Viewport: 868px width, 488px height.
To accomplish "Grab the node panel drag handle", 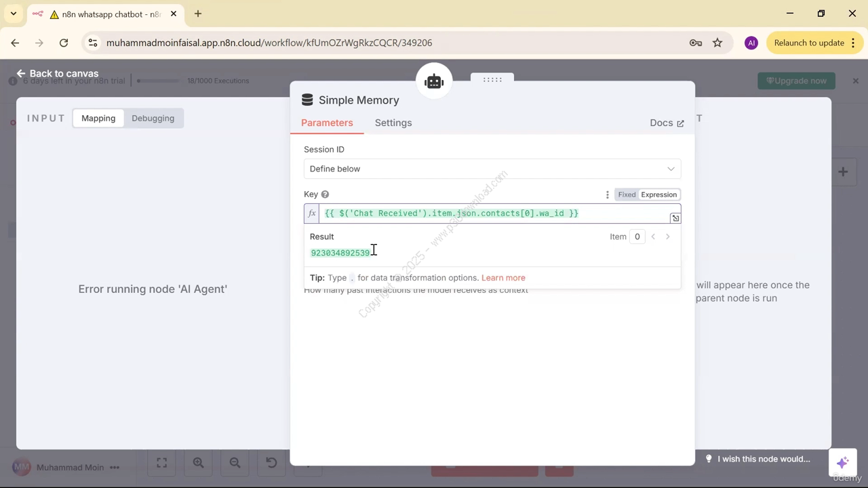I will tap(492, 79).
